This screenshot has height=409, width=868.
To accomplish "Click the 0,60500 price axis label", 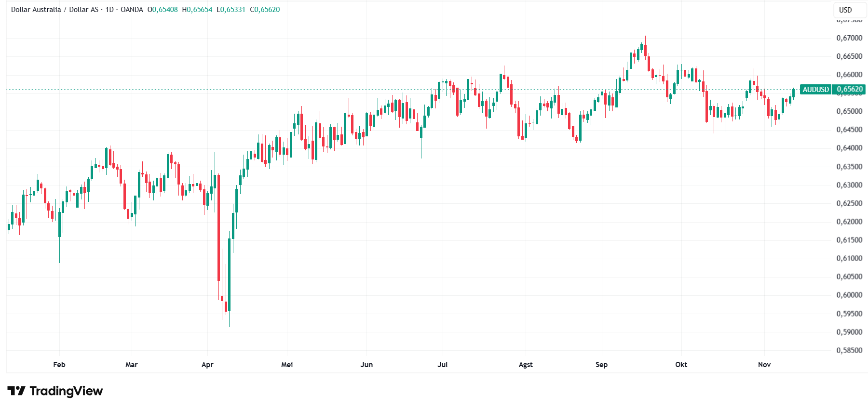I will pos(849,277).
